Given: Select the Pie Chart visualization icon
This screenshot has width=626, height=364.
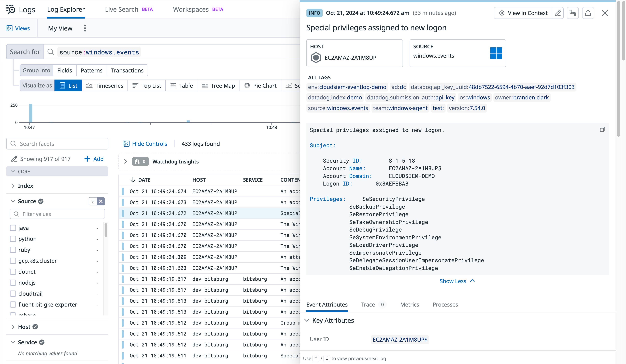Looking at the screenshot, I should (247, 85).
